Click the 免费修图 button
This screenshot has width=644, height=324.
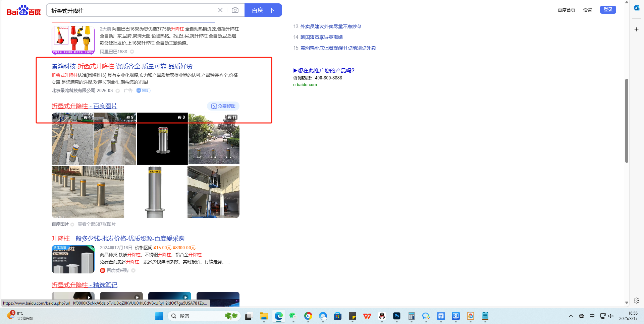pos(223,106)
